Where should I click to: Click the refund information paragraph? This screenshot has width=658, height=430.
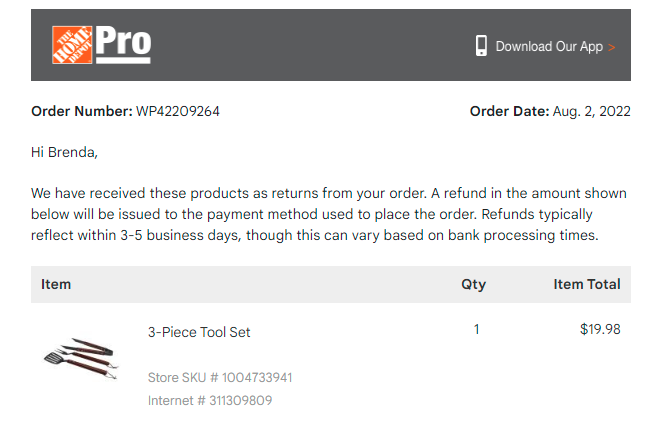pyautogui.click(x=329, y=214)
